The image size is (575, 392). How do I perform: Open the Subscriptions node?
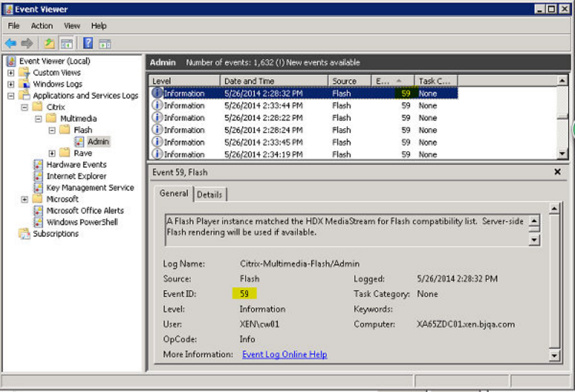pyautogui.click(x=56, y=234)
